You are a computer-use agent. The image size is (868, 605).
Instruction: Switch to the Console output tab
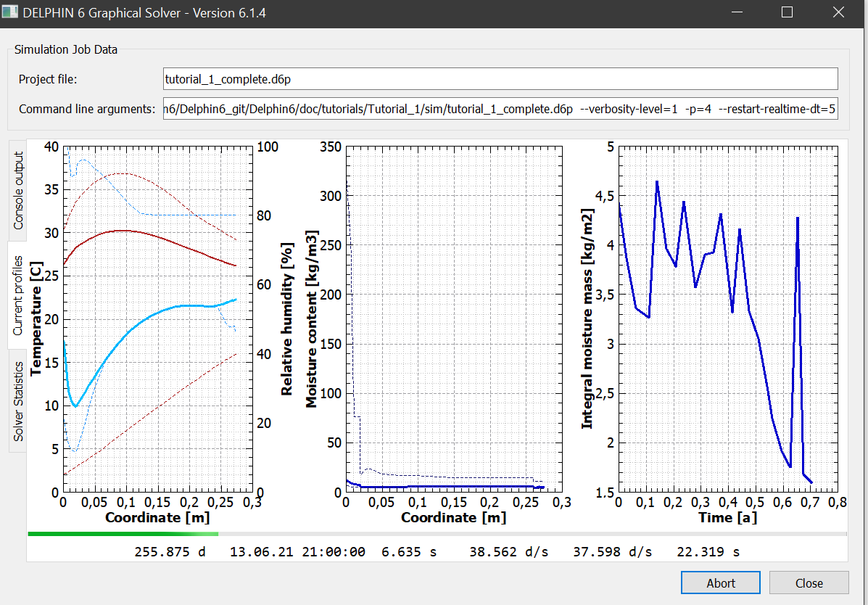tap(17, 190)
